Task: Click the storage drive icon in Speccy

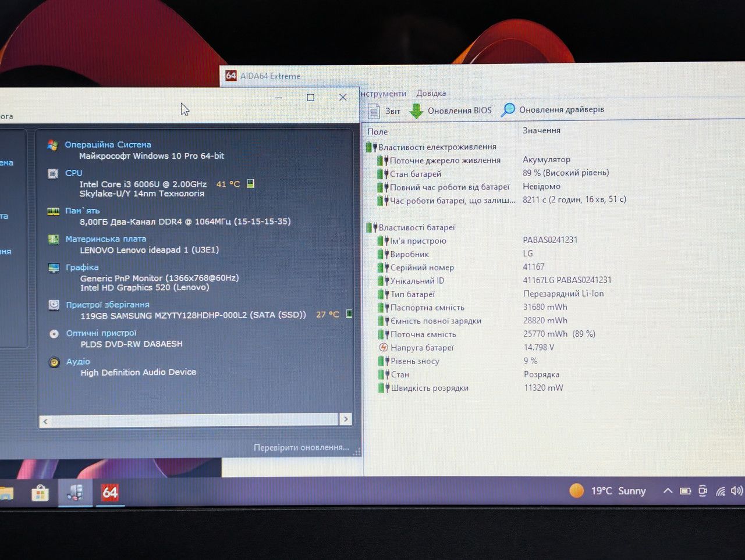Action: pos(54,305)
